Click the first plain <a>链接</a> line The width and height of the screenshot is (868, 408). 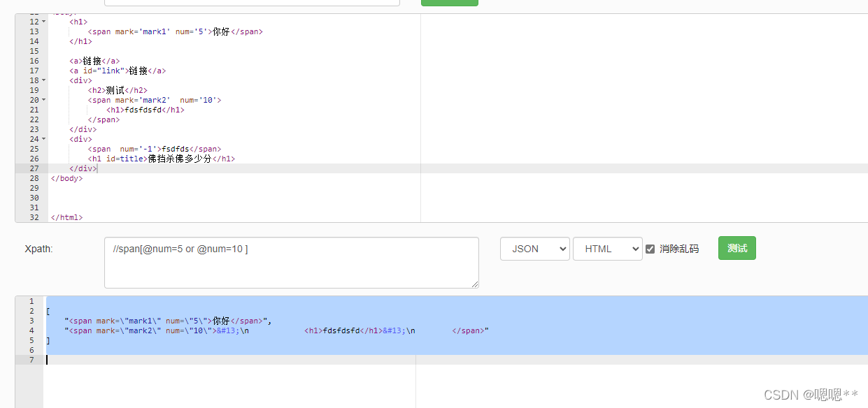tap(94, 61)
